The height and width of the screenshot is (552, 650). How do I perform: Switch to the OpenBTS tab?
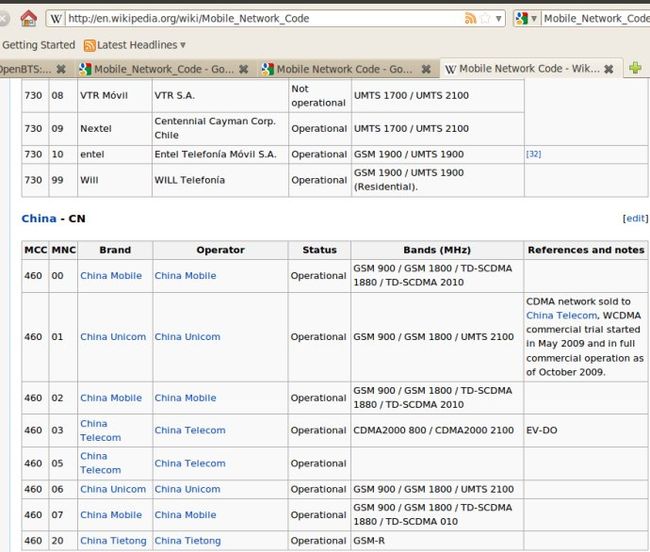click(x=26, y=69)
